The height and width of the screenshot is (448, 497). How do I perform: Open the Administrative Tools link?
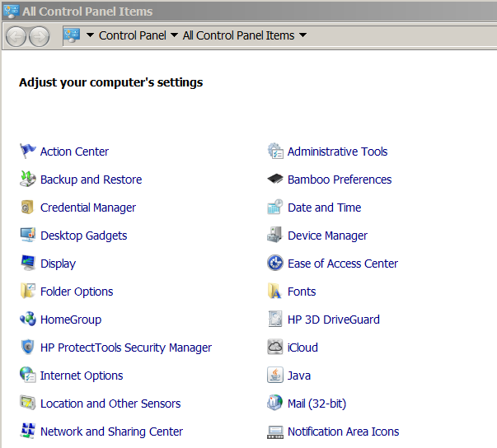pyautogui.click(x=337, y=152)
